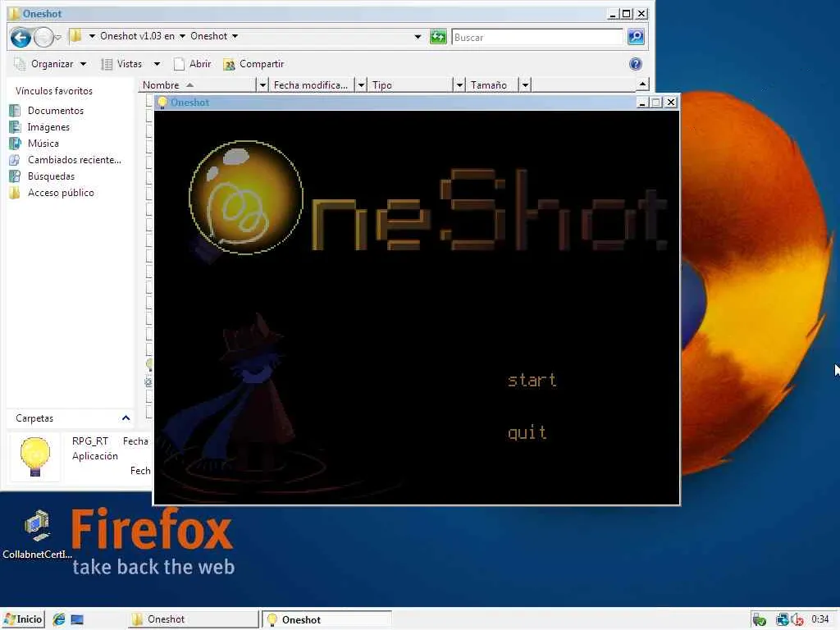Select 'quit' in the OneShot game menu
Viewport: 840px width, 630px height.
[x=527, y=431]
